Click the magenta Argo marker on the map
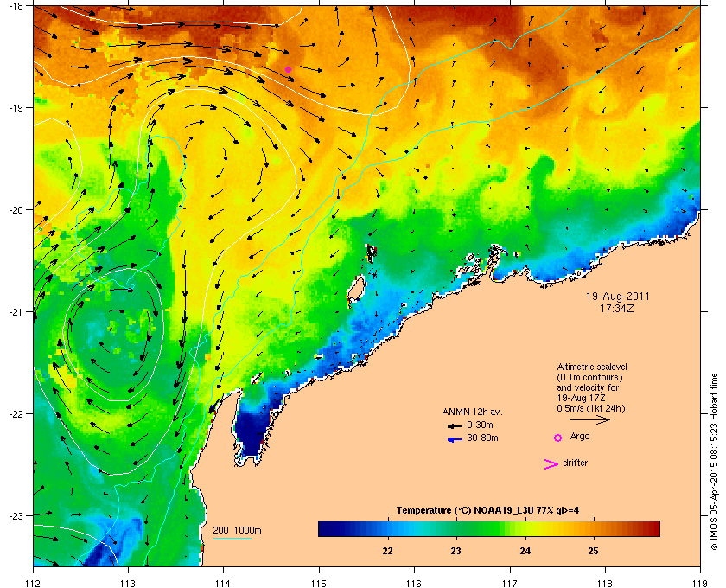726x588 pixels. click(x=288, y=69)
